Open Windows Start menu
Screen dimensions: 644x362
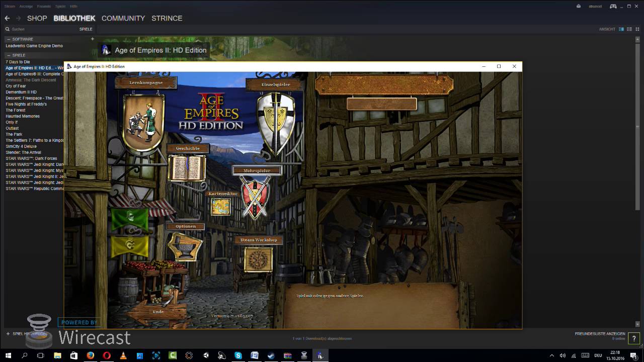8,355
